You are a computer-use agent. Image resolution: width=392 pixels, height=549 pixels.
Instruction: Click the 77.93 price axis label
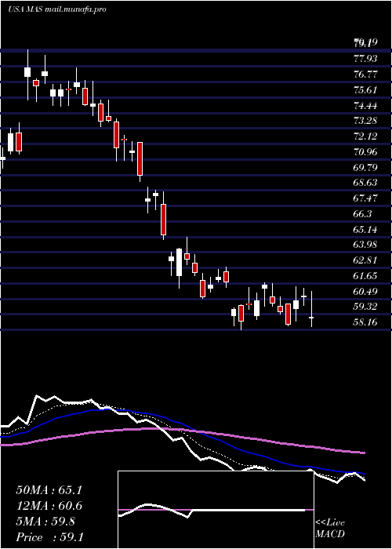tap(365, 59)
